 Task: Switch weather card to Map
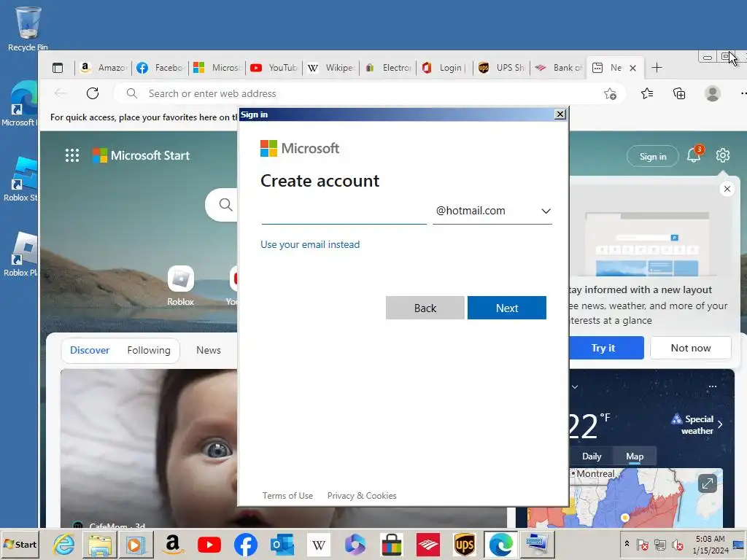(635, 456)
